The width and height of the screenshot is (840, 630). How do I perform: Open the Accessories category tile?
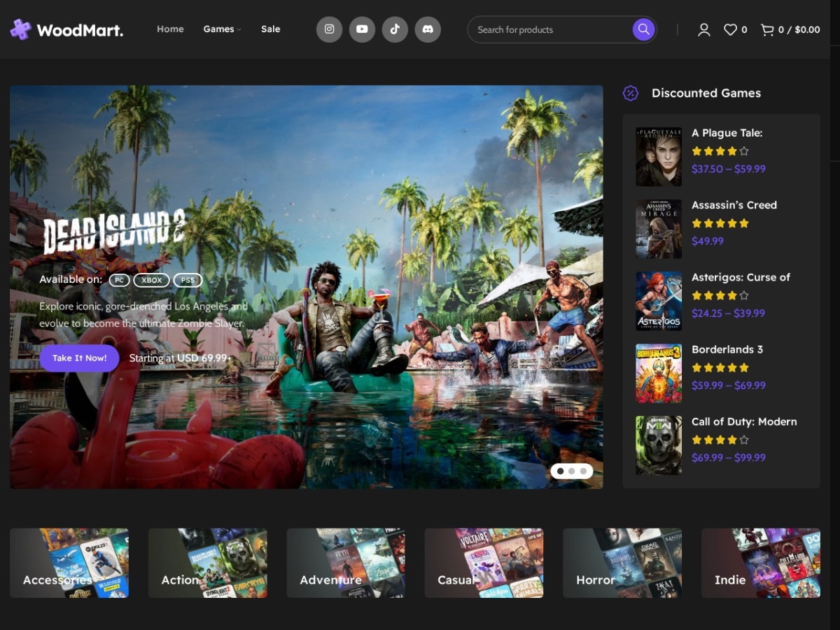pos(69,563)
